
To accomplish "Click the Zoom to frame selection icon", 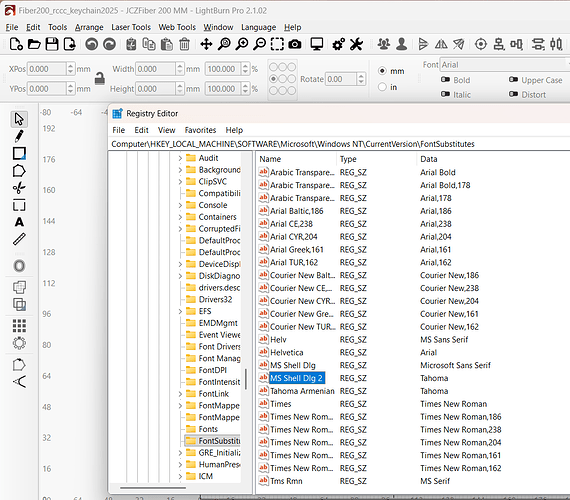I will [277, 44].
